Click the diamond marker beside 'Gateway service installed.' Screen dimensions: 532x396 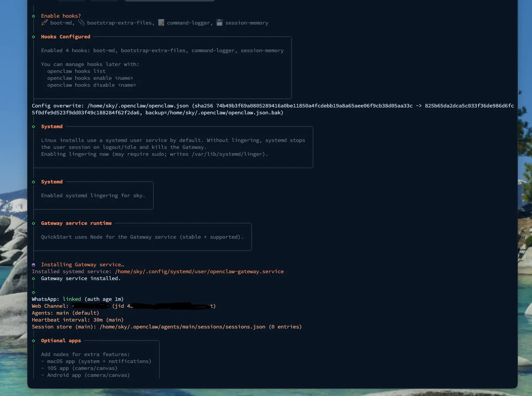coord(33,279)
